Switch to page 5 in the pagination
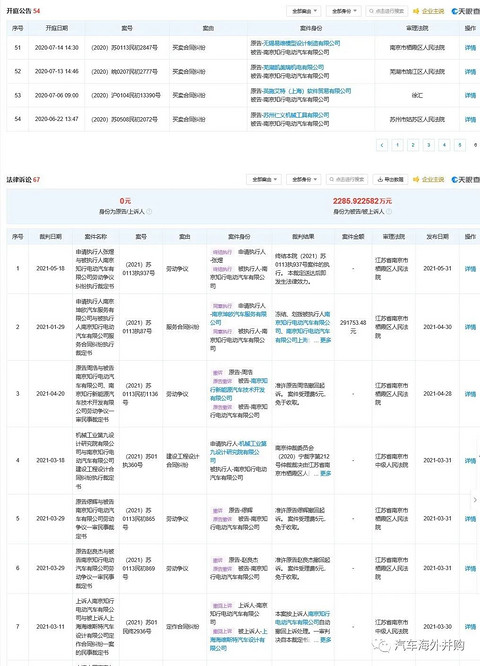480x666 pixels. tap(460, 145)
